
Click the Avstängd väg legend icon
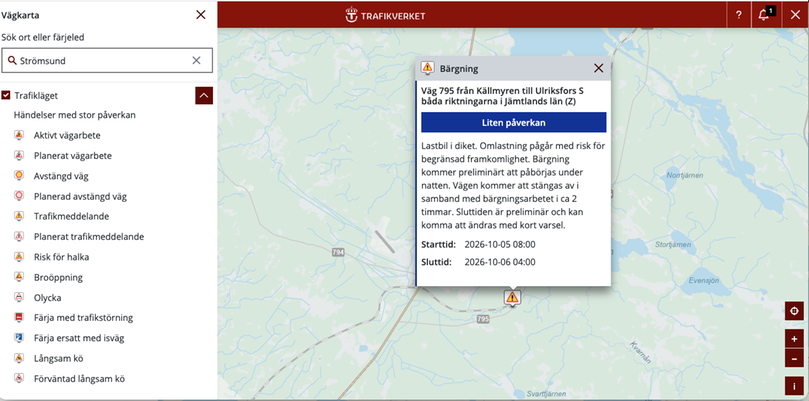19,175
